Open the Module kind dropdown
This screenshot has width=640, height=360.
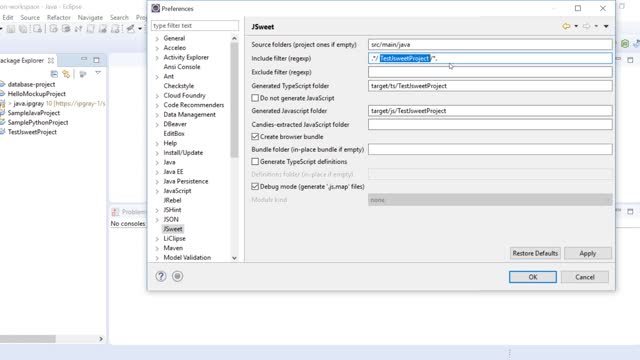490,200
